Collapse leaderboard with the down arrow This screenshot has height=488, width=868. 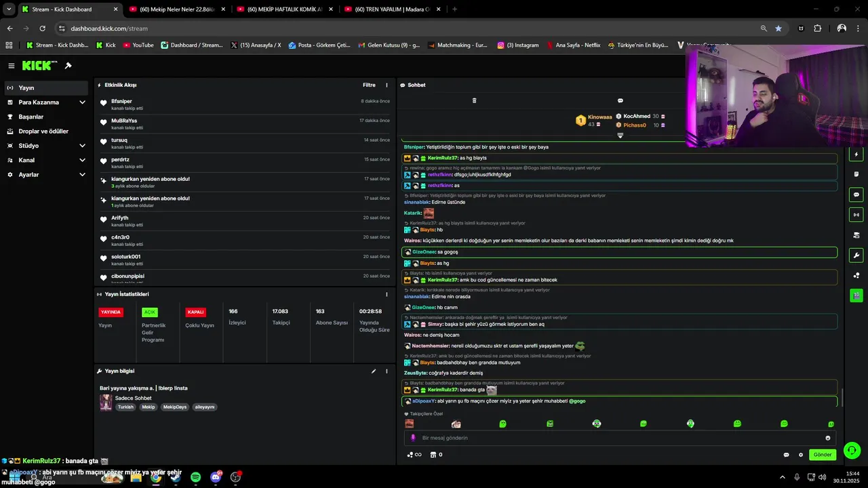pyautogui.click(x=620, y=136)
